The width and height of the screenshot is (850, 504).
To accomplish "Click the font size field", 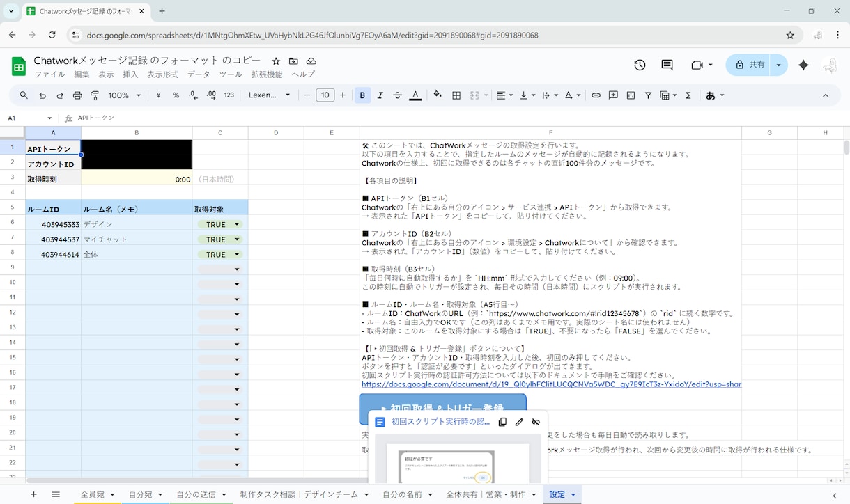I will (x=325, y=95).
